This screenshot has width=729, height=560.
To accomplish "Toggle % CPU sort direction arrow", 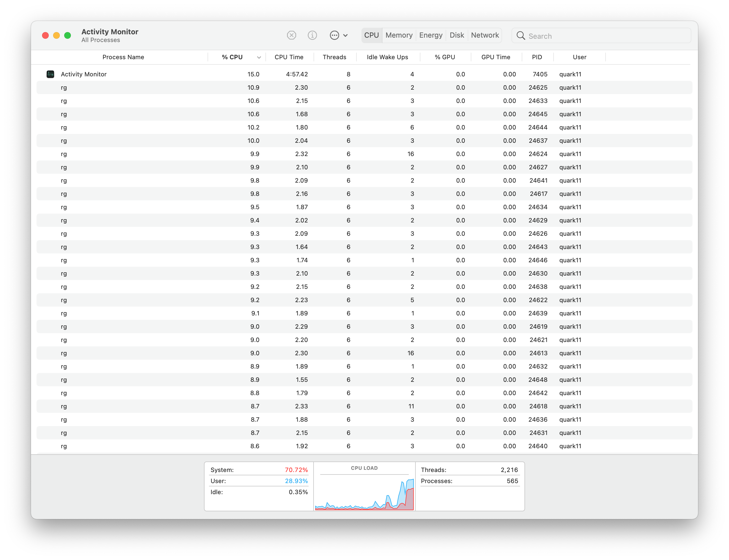I will coord(259,57).
